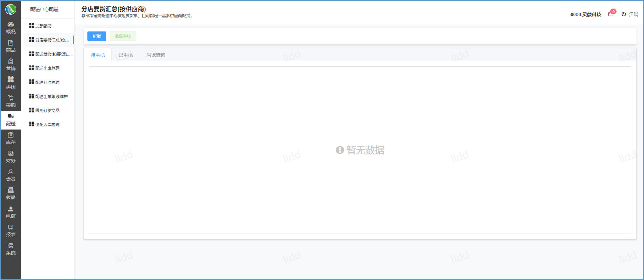The height and width of the screenshot is (280, 644).
Task: Open the 系统 system settings module
Action: point(11,249)
